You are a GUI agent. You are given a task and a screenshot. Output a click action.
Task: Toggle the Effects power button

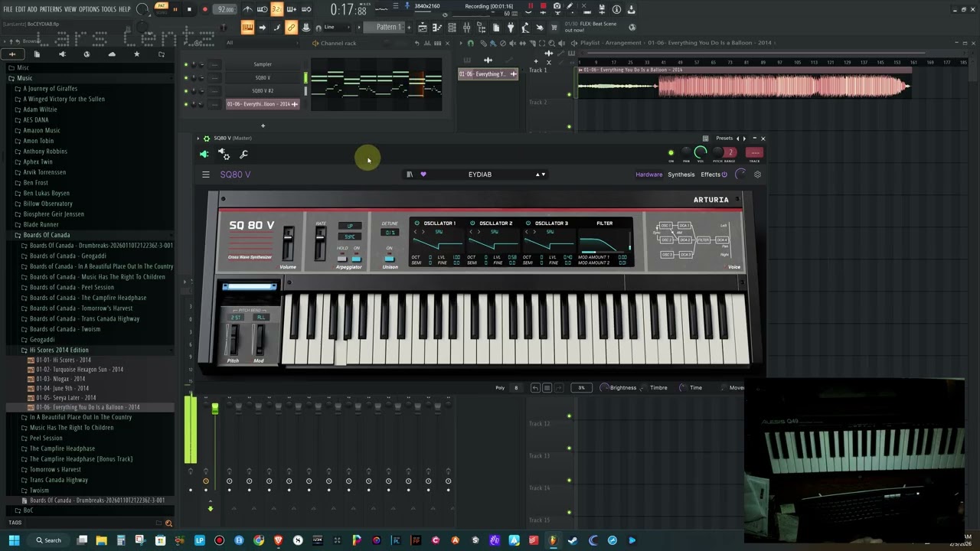(724, 174)
